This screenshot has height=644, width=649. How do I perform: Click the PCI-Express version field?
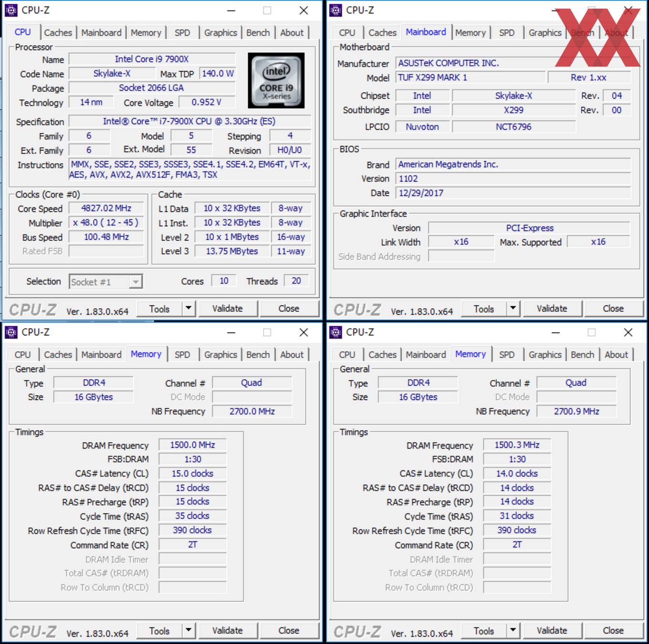tap(529, 228)
